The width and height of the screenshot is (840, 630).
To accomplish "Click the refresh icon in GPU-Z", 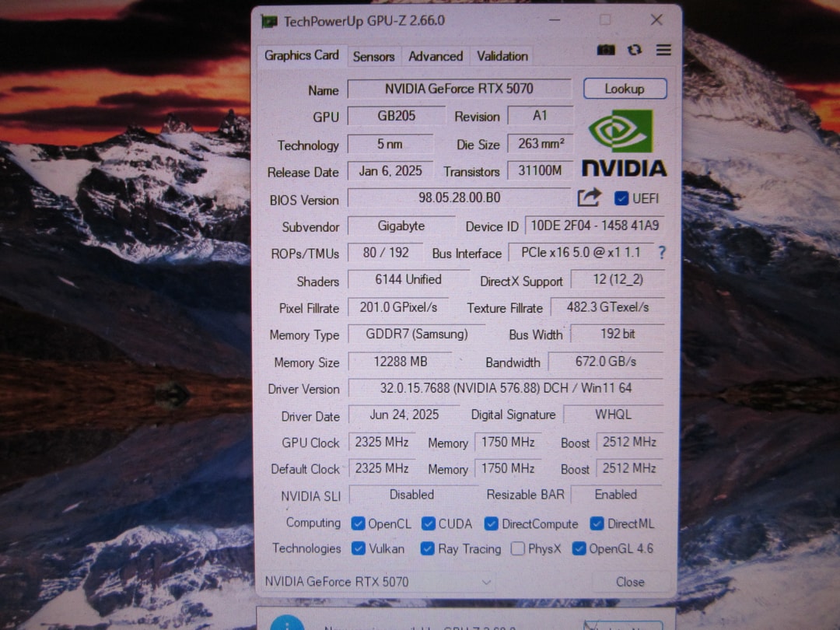I will 635,50.
